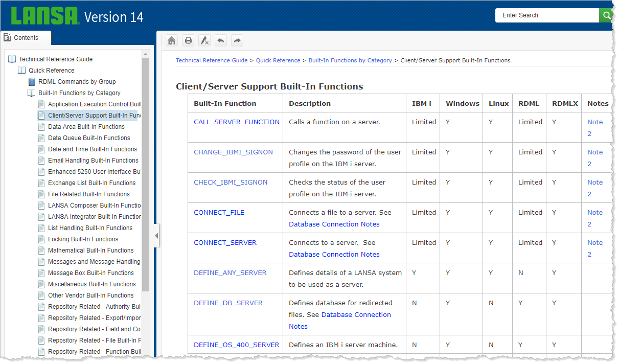Open Note 2 link for CHANGE_IBMI_SIGNON
Screen dimensions: 619x364
pos(595,158)
